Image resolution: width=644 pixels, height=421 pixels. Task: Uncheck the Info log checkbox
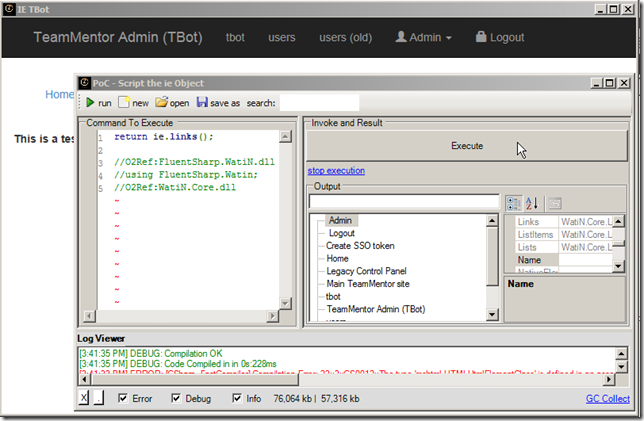point(236,399)
